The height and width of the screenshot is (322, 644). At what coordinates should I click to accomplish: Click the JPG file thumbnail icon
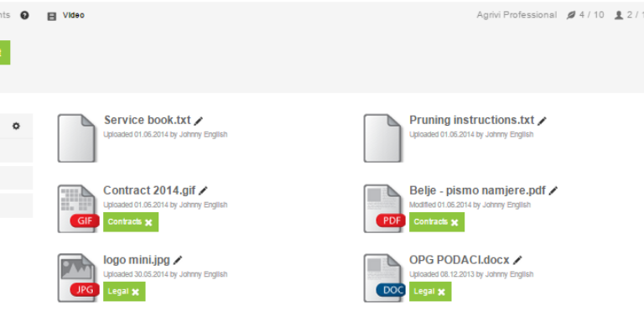pos(77,278)
